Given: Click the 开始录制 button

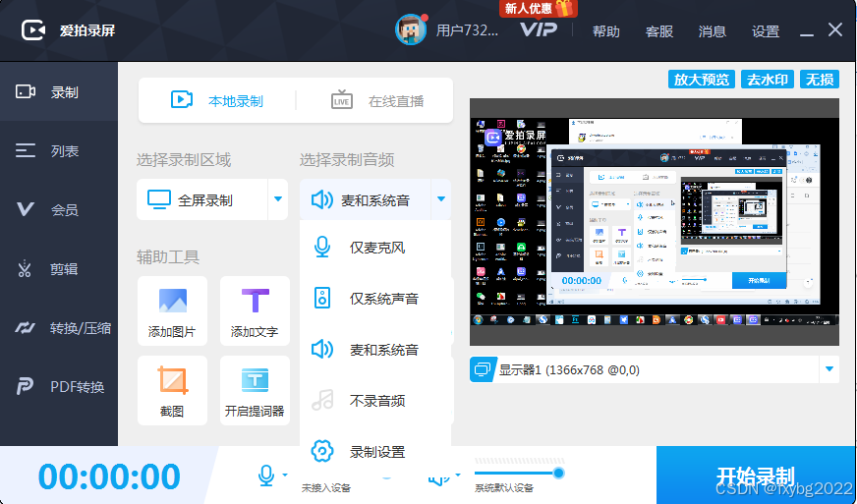Looking at the screenshot, I should [x=756, y=476].
